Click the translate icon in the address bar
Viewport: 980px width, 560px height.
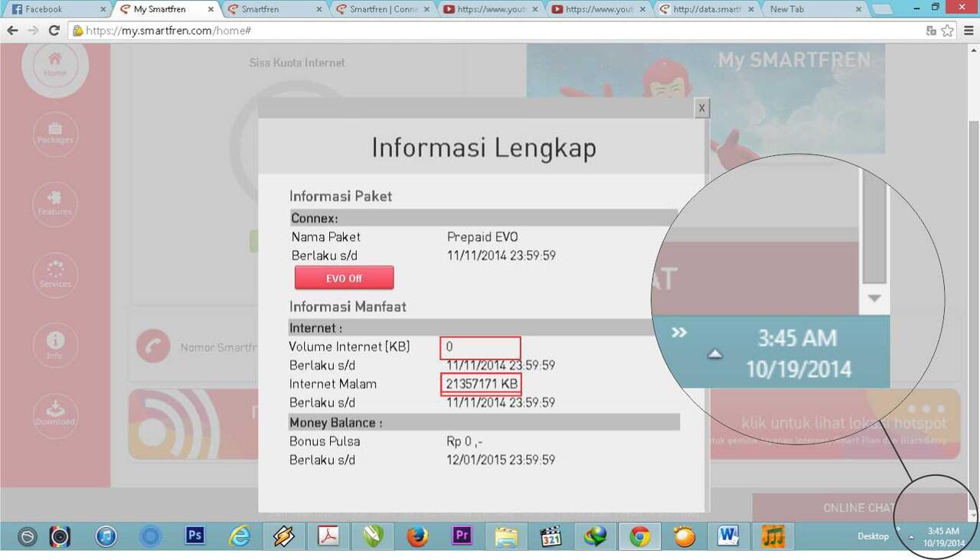931,31
